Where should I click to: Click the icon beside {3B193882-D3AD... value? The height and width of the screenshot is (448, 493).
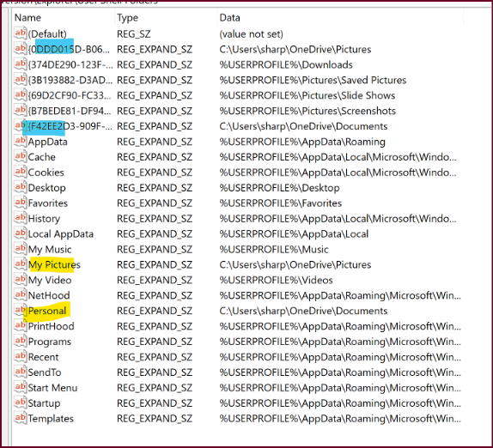point(21,80)
